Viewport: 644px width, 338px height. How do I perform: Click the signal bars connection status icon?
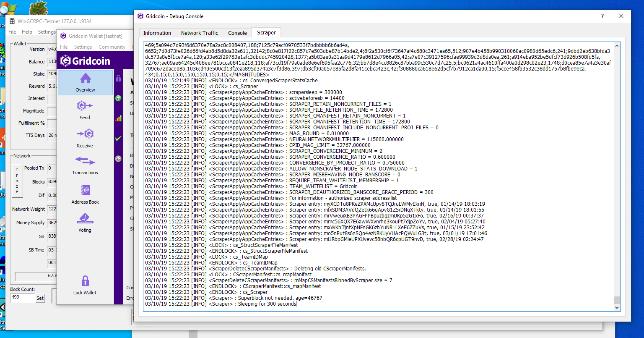point(118,118)
